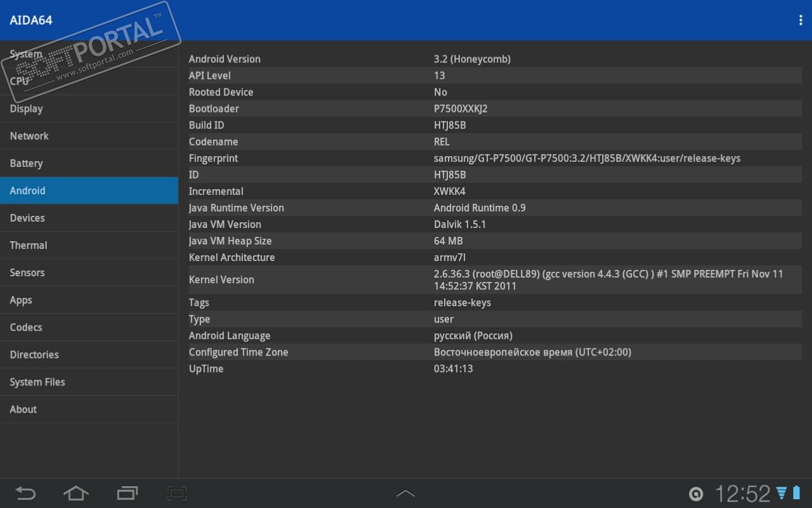Tap the language value русский (Россия)

click(x=473, y=335)
